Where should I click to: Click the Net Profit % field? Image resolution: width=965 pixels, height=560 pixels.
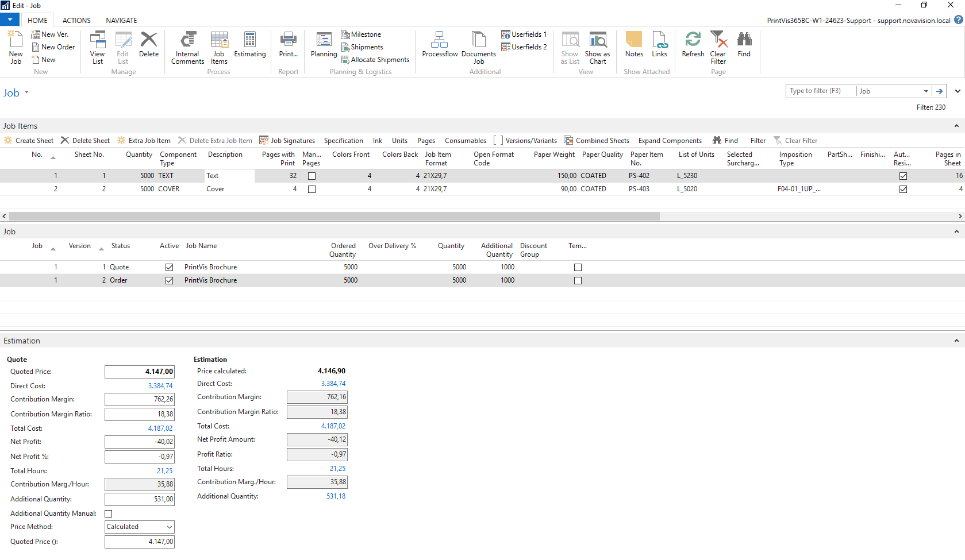click(140, 457)
